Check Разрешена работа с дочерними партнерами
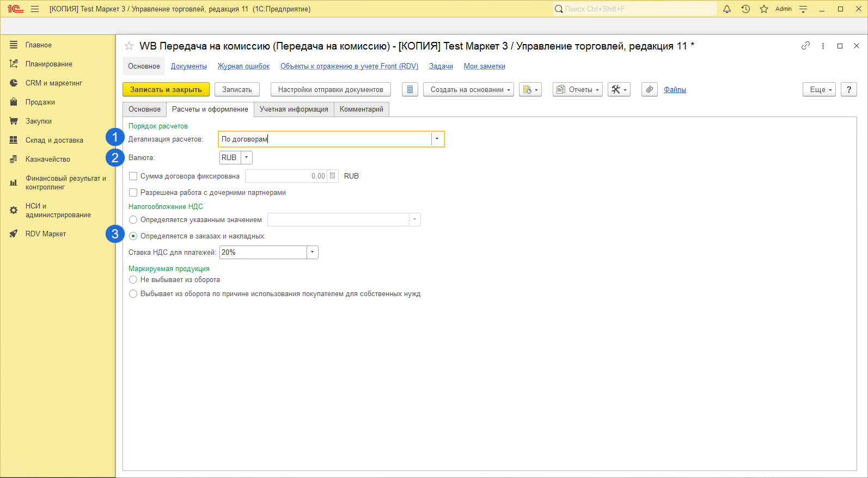This screenshot has height=478, width=868. coord(133,192)
